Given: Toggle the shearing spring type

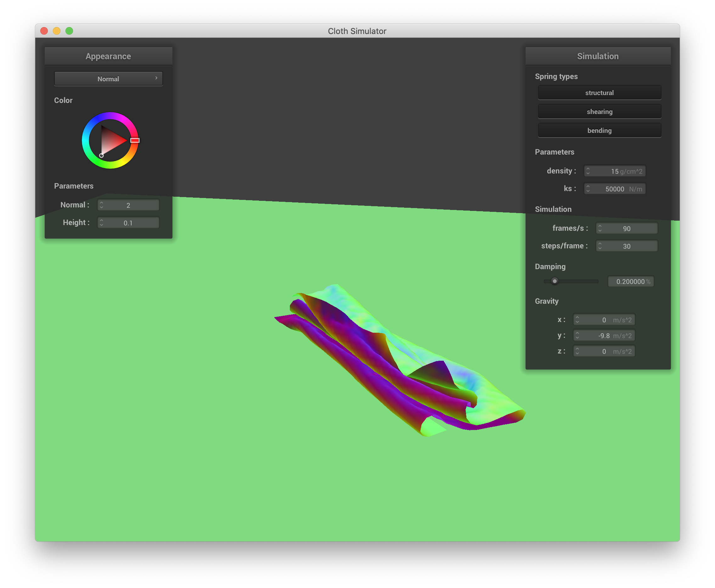Looking at the screenshot, I should point(599,111).
